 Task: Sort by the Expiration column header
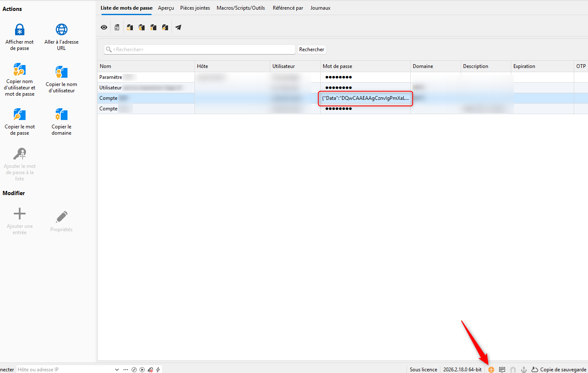pyautogui.click(x=524, y=66)
